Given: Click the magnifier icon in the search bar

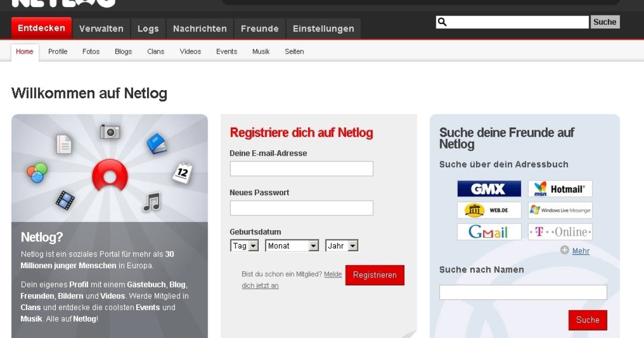Looking at the screenshot, I should click(x=441, y=21).
